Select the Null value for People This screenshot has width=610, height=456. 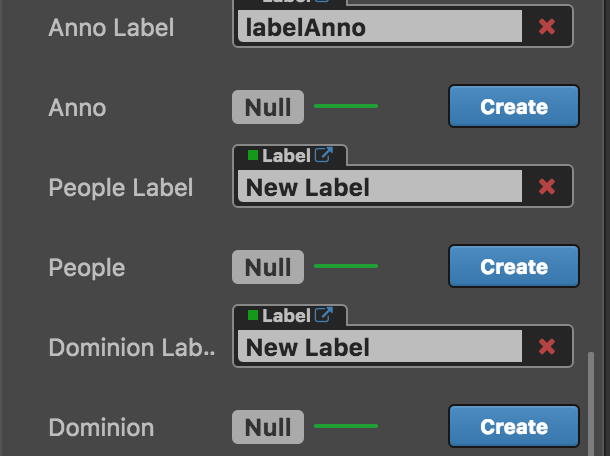pyautogui.click(x=268, y=267)
